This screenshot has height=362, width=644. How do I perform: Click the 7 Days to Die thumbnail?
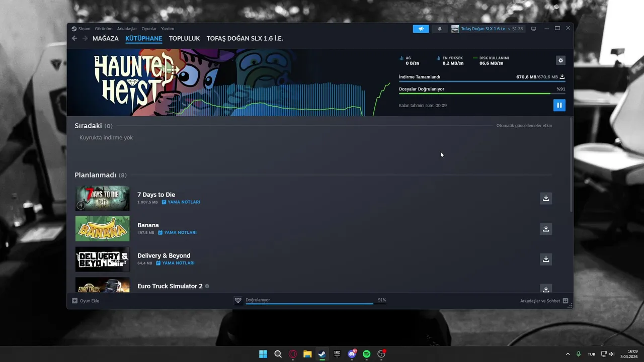(102, 198)
